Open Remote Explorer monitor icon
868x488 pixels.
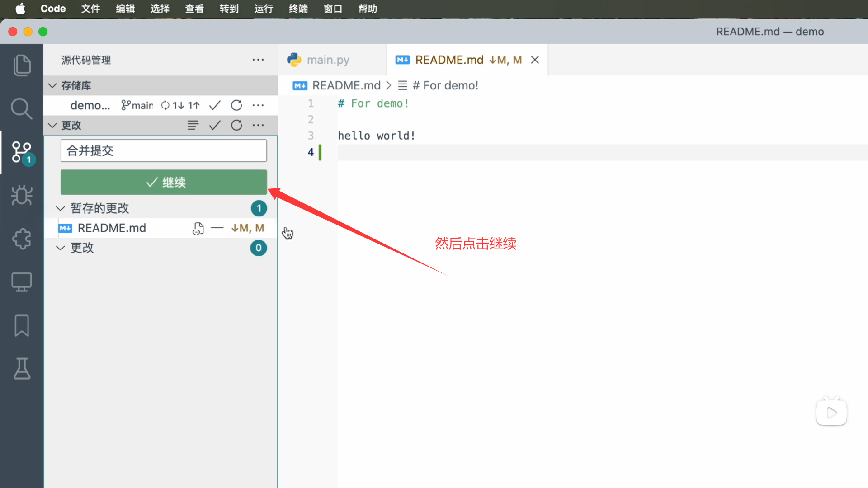coord(22,282)
